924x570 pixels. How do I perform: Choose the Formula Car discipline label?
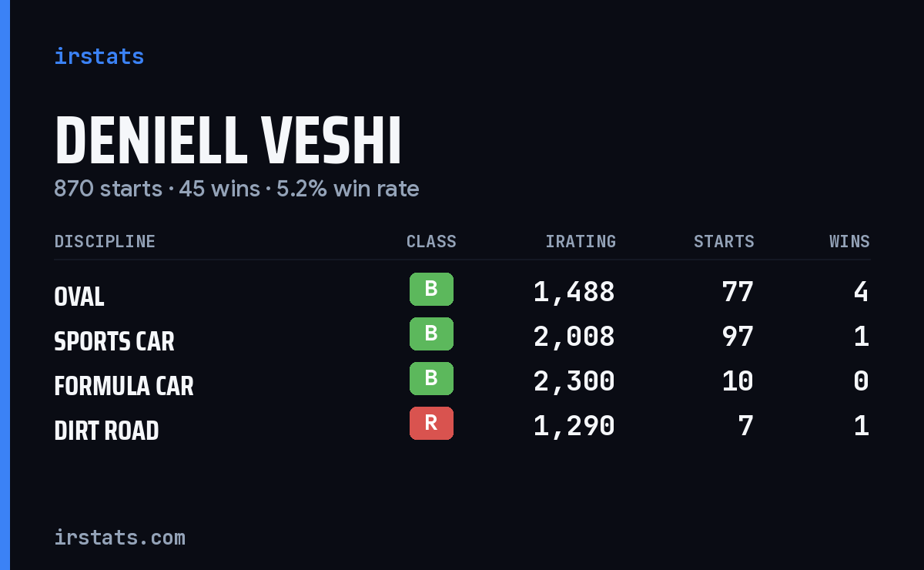coord(124,386)
